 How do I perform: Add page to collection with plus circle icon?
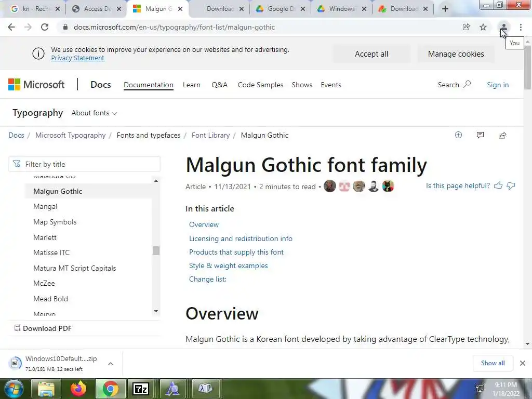[458, 135]
